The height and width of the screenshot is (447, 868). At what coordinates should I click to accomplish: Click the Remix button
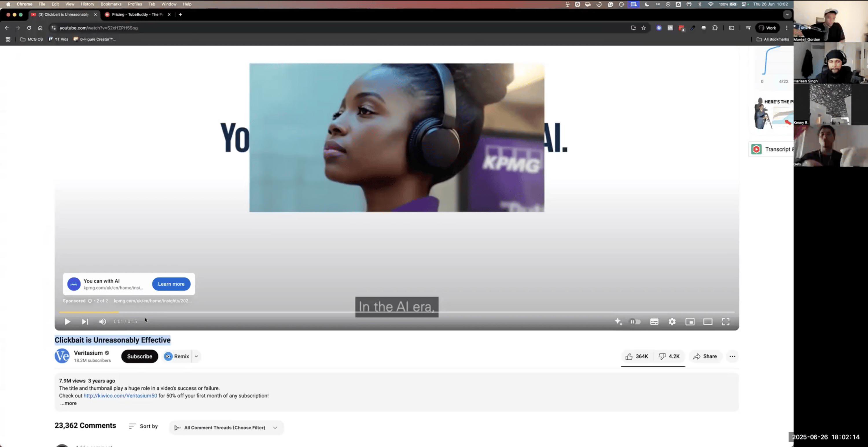click(177, 356)
